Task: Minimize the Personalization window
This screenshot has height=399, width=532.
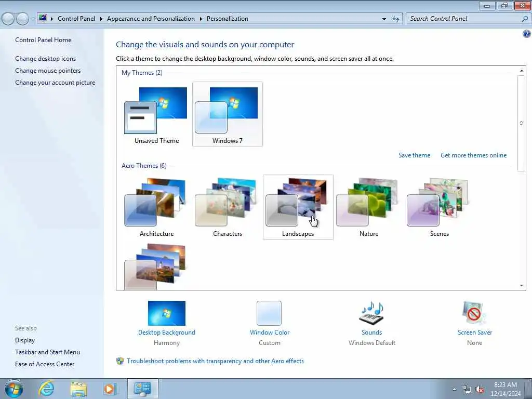Action: (x=487, y=5)
